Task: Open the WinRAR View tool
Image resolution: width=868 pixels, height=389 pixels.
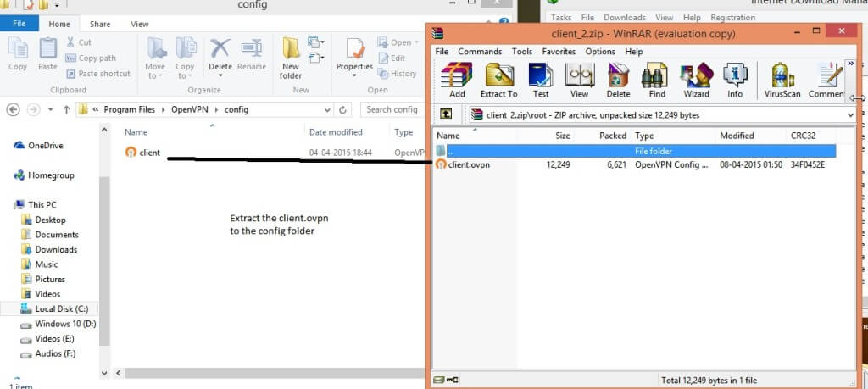Action: (x=579, y=81)
